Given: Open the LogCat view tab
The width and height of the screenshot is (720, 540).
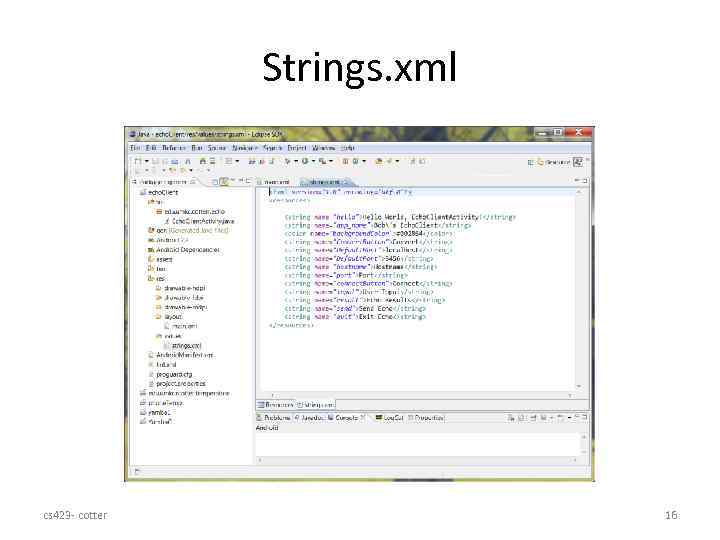Looking at the screenshot, I should (389, 418).
